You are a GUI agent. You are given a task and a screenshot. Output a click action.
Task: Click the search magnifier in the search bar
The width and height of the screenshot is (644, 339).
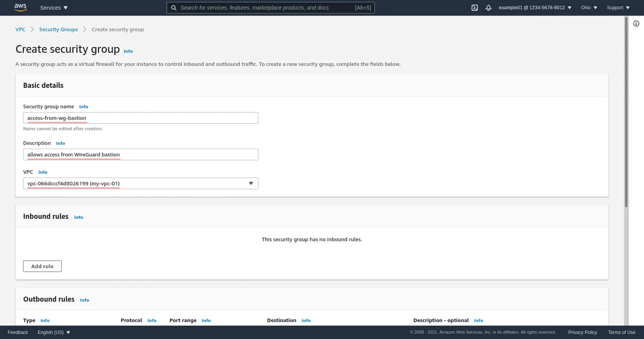click(173, 8)
